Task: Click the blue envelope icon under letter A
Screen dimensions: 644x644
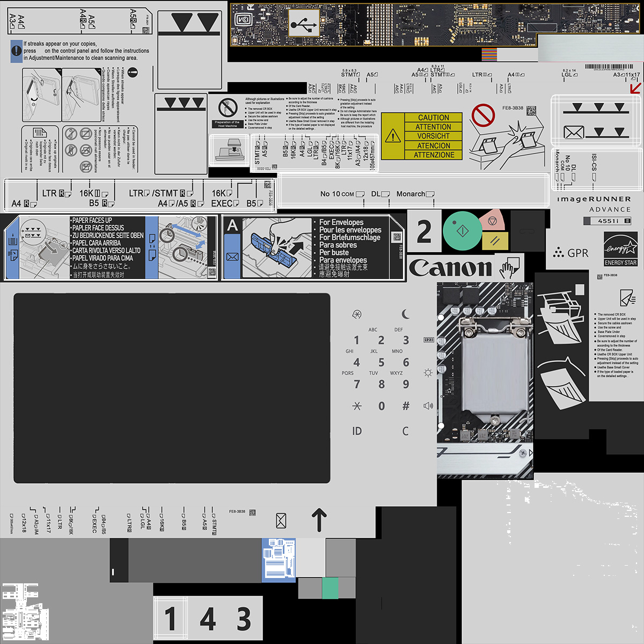Action: [232, 257]
